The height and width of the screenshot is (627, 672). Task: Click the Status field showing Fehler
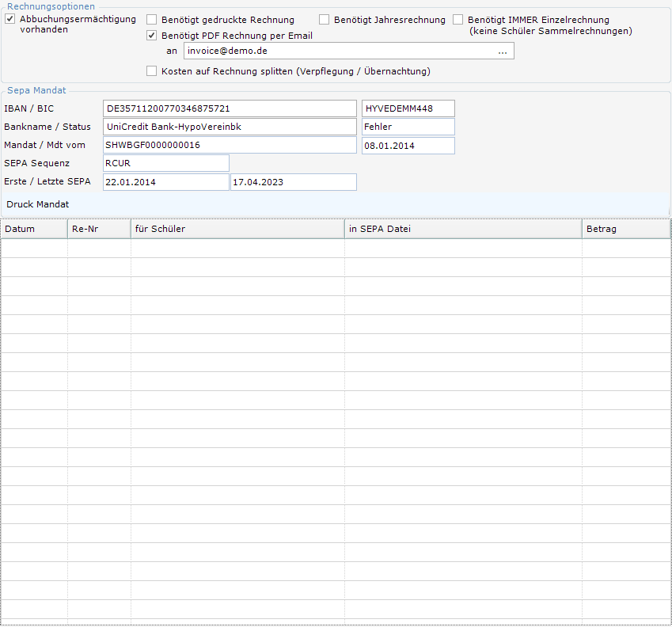click(408, 127)
